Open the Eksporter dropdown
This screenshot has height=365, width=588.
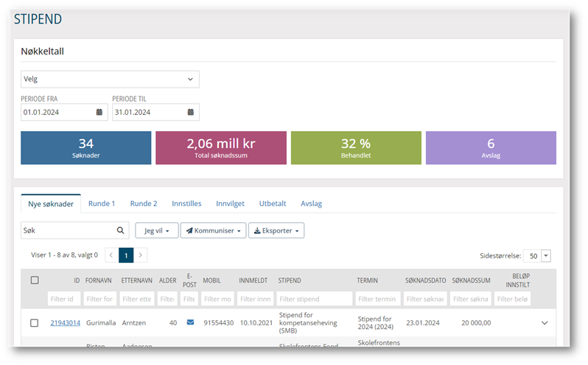pos(276,230)
